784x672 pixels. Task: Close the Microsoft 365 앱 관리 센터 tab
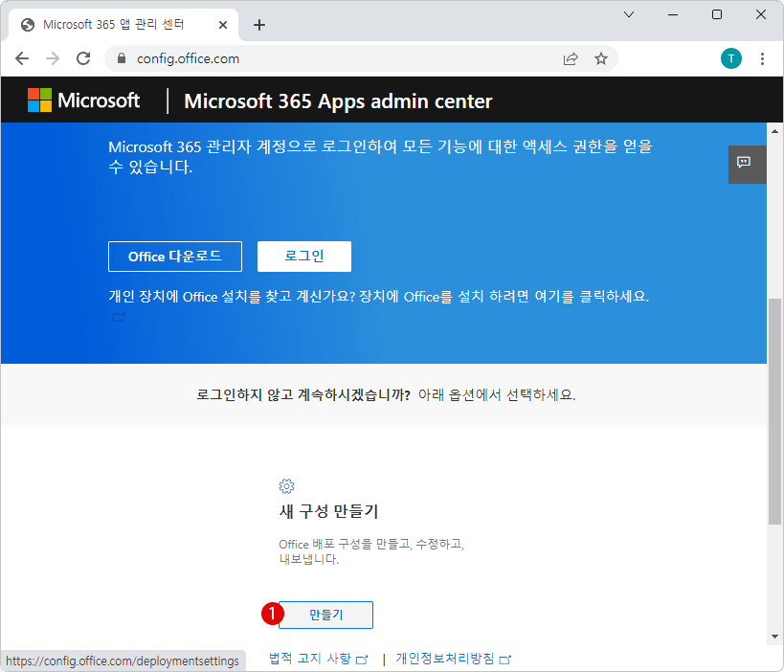pyautogui.click(x=223, y=25)
